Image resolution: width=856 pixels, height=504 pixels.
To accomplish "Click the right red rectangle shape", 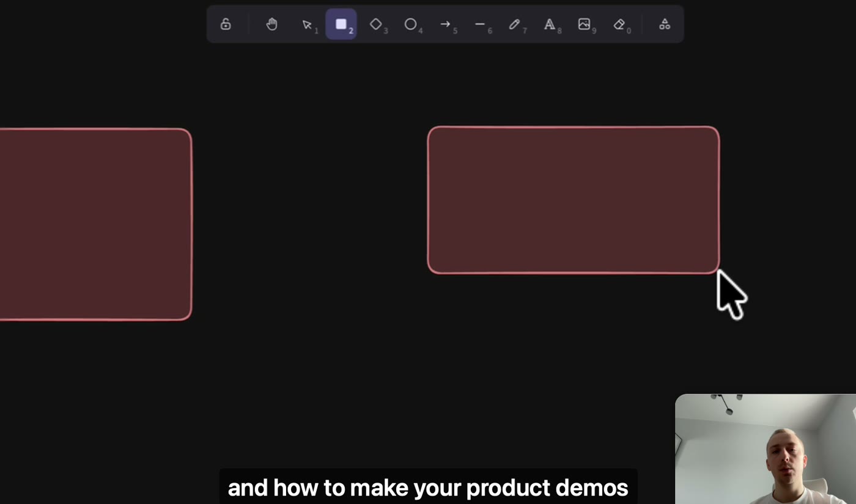I will (x=574, y=200).
